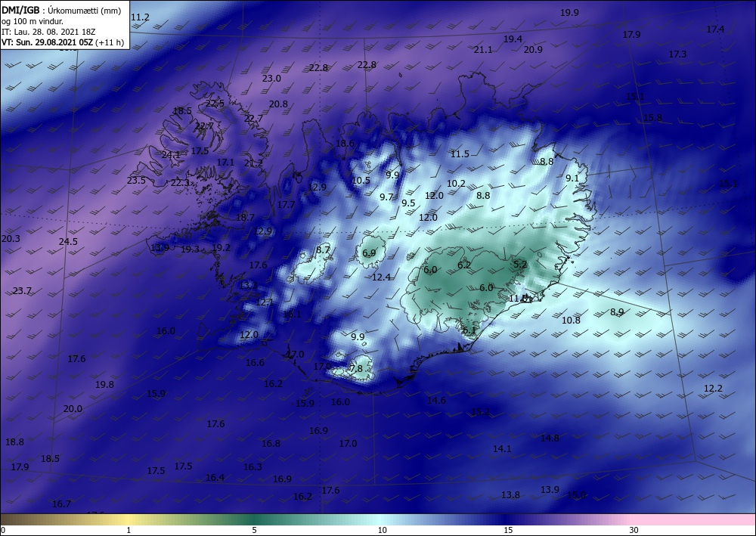Click the map value "14.6"
The width and height of the screenshot is (756, 536).
click(436, 400)
